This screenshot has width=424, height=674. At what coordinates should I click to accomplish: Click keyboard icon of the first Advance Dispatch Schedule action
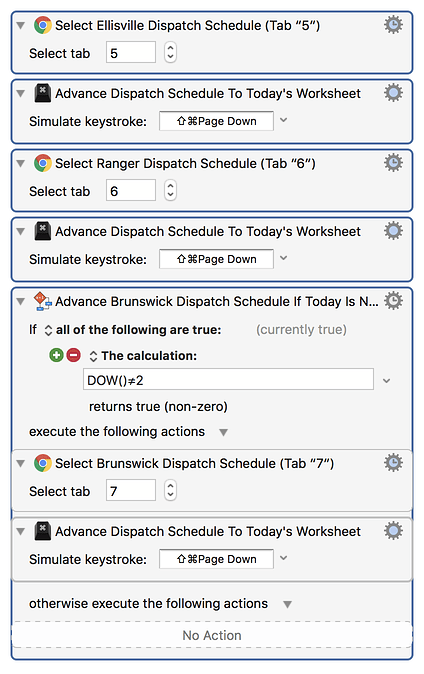click(43, 93)
